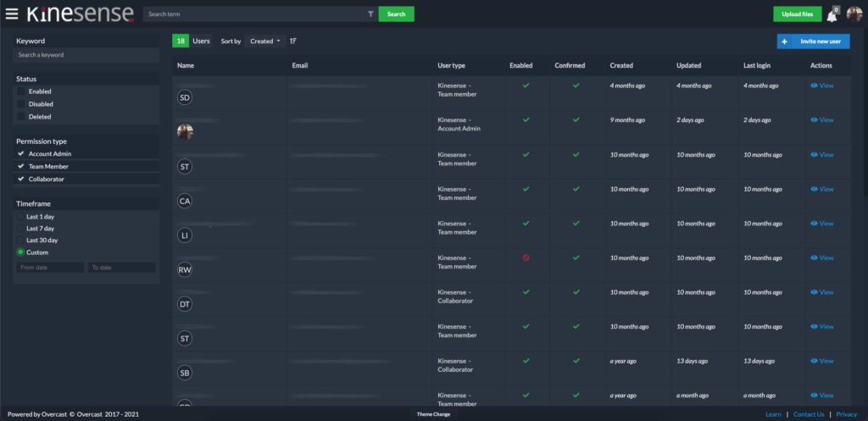Viewport: 868px width, 421px height.
Task: Click the From date field
Action: coord(50,267)
